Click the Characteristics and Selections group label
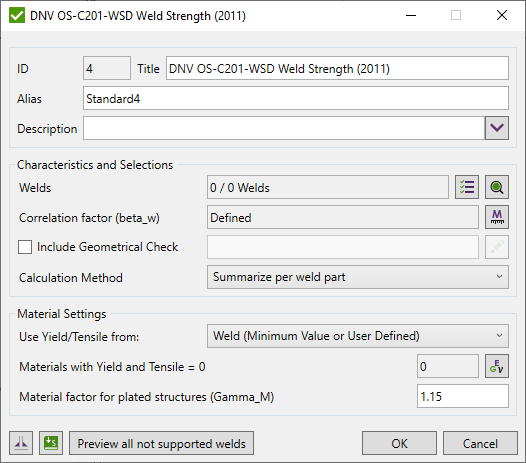Image resolution: width=526 pixels, height=463 pixels. [95, 165]
